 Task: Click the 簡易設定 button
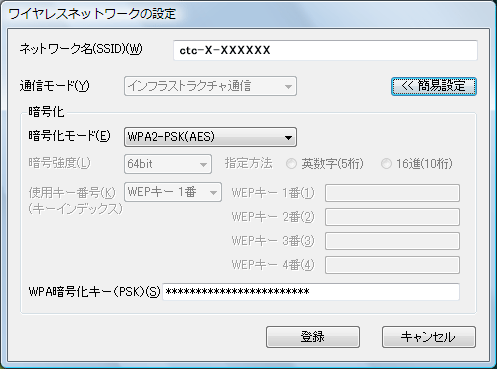[x=434, y=86]
